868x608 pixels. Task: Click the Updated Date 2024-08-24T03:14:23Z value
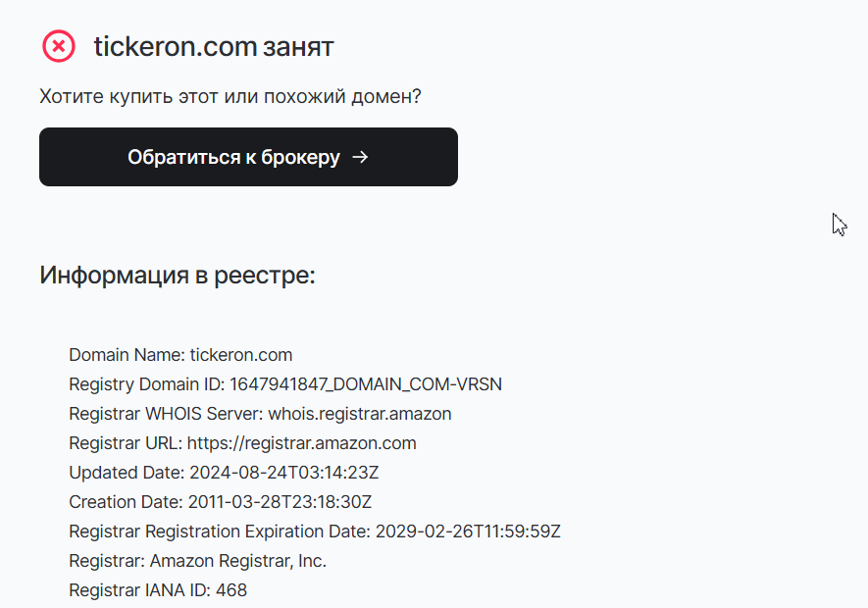click(283, 473)
